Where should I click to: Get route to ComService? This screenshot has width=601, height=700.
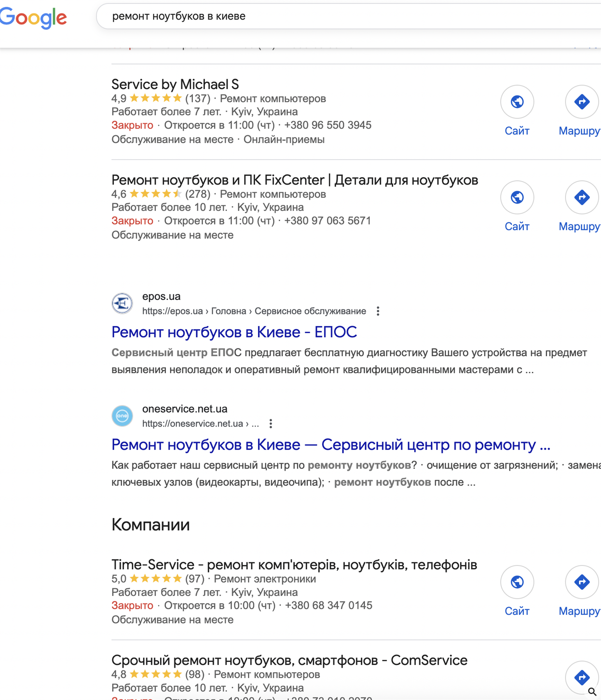(x=581, y=677)
